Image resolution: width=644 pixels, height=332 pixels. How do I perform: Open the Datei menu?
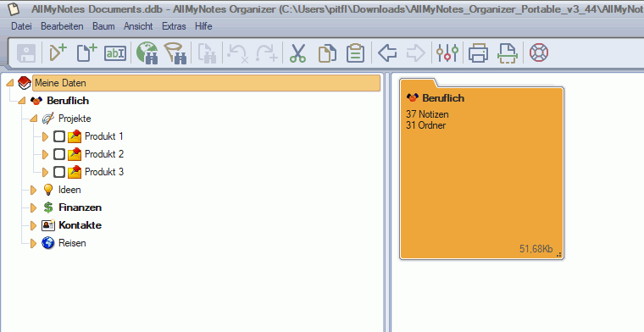(21, 26)
